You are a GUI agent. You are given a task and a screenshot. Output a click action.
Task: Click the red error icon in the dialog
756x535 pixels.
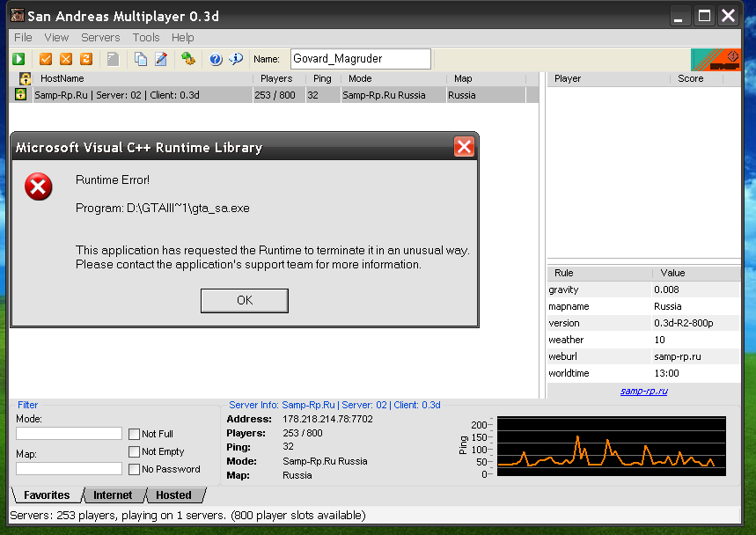(x=39, y=187)
